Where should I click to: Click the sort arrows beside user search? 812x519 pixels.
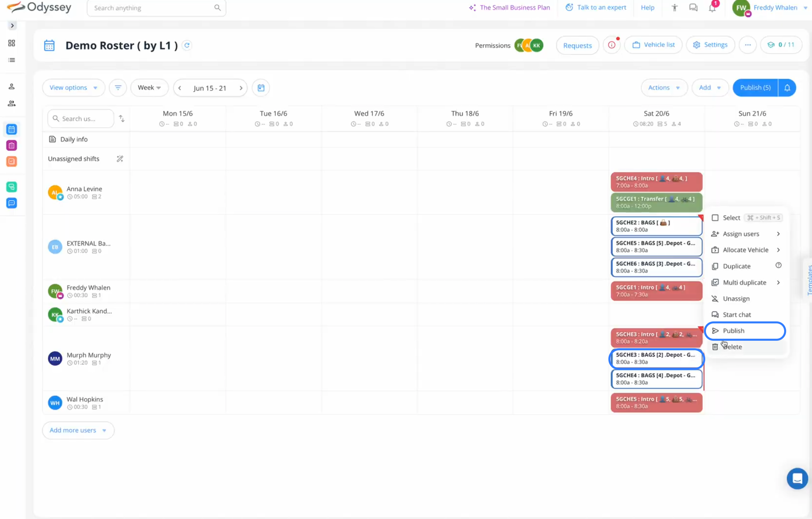[121, 119]
